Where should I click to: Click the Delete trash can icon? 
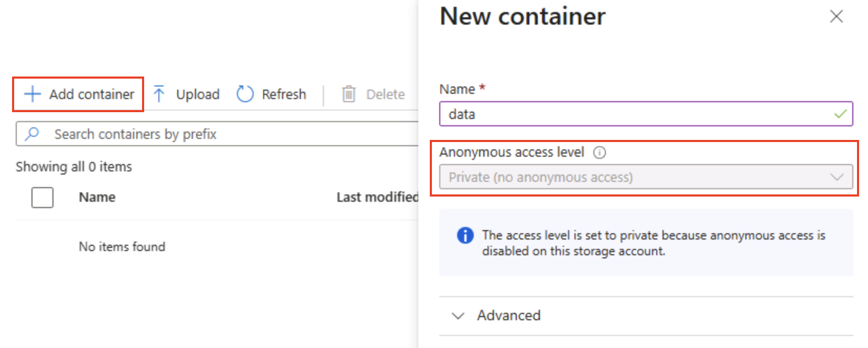tap(349, 93)
